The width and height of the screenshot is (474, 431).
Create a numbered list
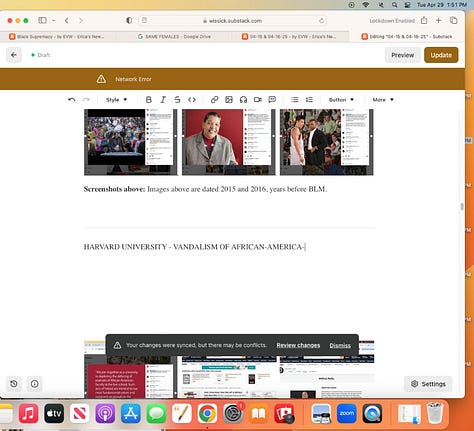[309, 100]
